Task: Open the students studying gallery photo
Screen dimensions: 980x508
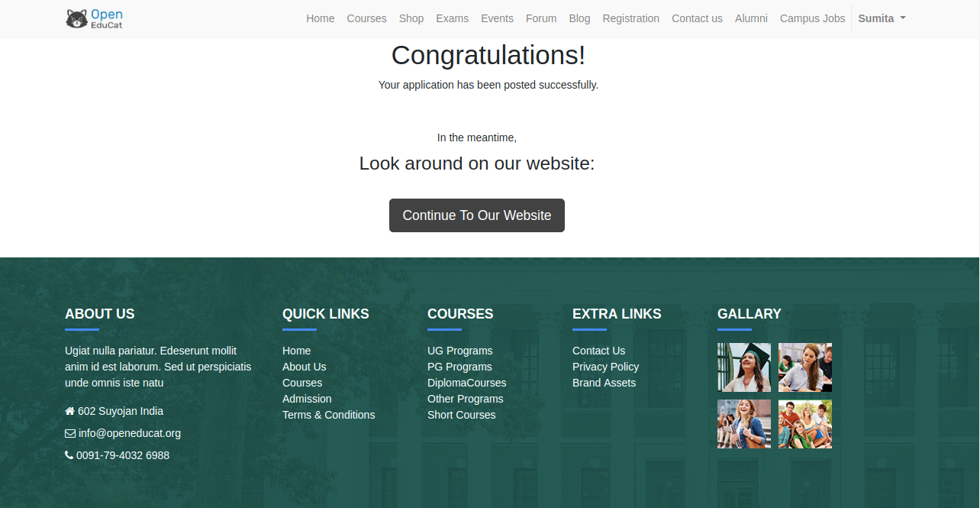Action: click(805, 367)
